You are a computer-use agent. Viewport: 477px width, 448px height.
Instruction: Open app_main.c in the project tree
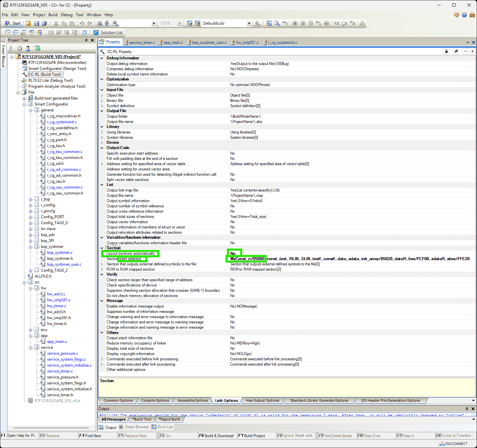(57, 342)
